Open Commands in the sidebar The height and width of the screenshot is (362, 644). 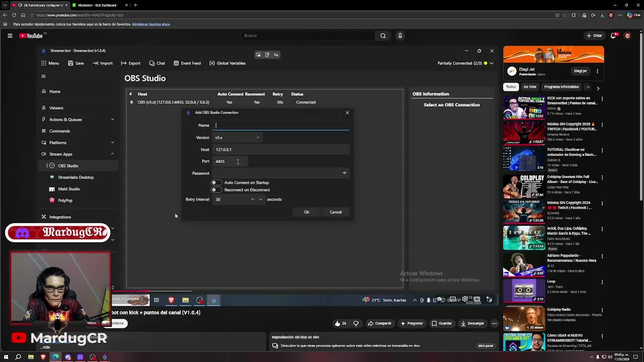[59, 131]
